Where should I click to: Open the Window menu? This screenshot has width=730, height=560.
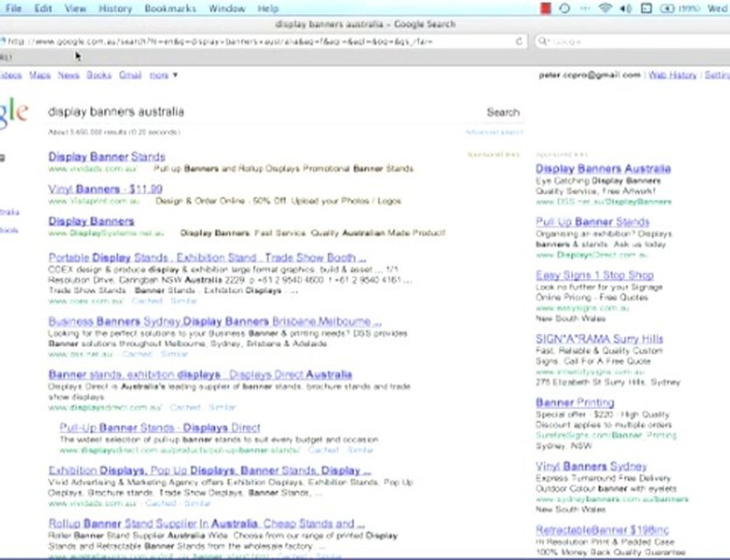(227, 9)
